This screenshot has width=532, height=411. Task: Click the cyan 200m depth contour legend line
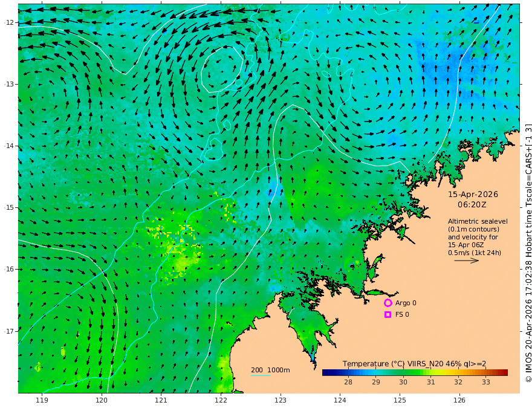[x=260, y=376]
